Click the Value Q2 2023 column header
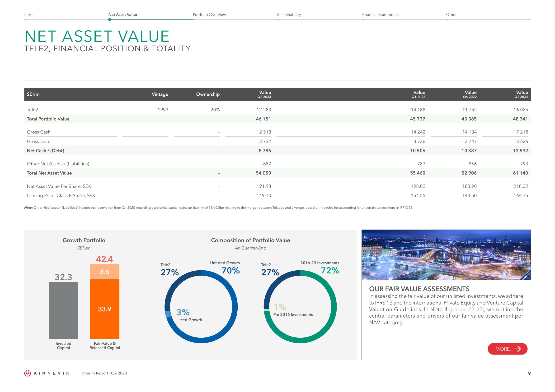This screenshot has height=392, width=555. click(x=264, y=94)
